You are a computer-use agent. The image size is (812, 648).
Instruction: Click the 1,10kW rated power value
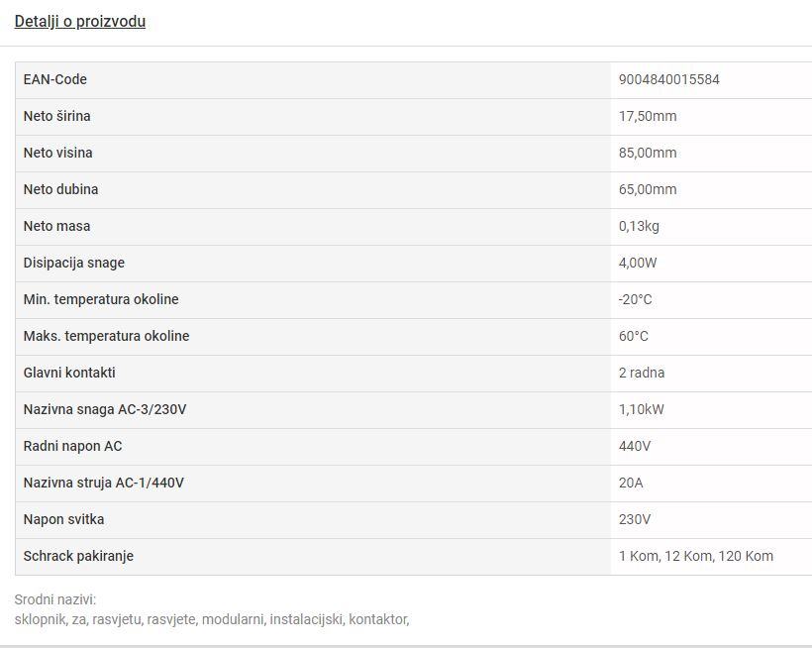642,409
